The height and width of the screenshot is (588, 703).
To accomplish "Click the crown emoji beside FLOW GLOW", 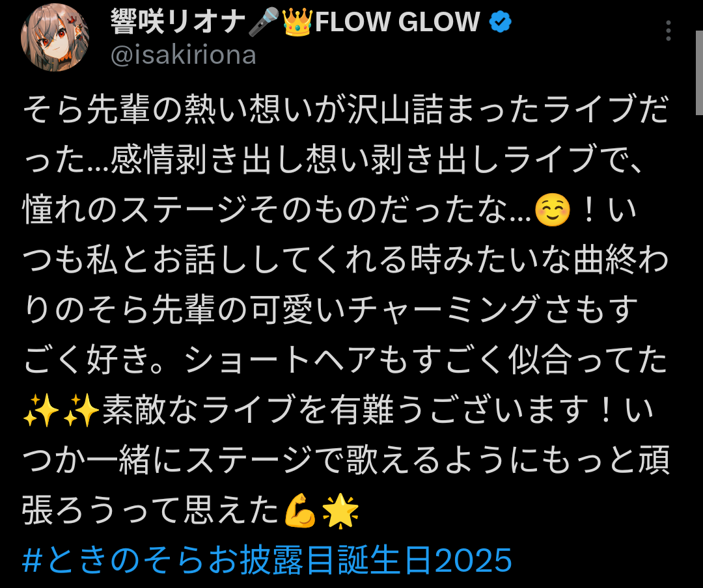I will (x=297, y=21).
